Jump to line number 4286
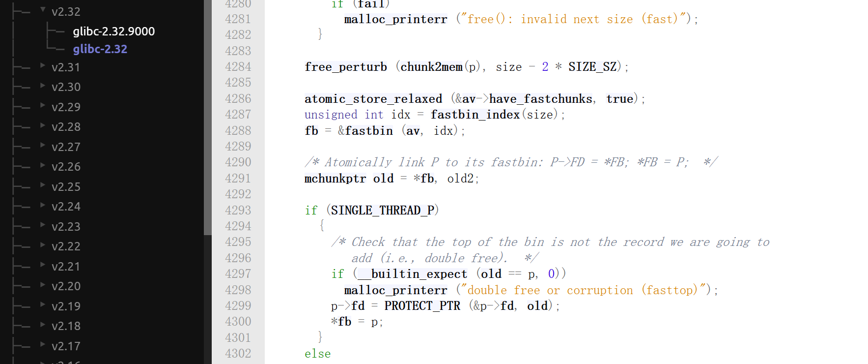Image resolution: width=868 pixels, height=364 pixels. [x=238, y=99]
